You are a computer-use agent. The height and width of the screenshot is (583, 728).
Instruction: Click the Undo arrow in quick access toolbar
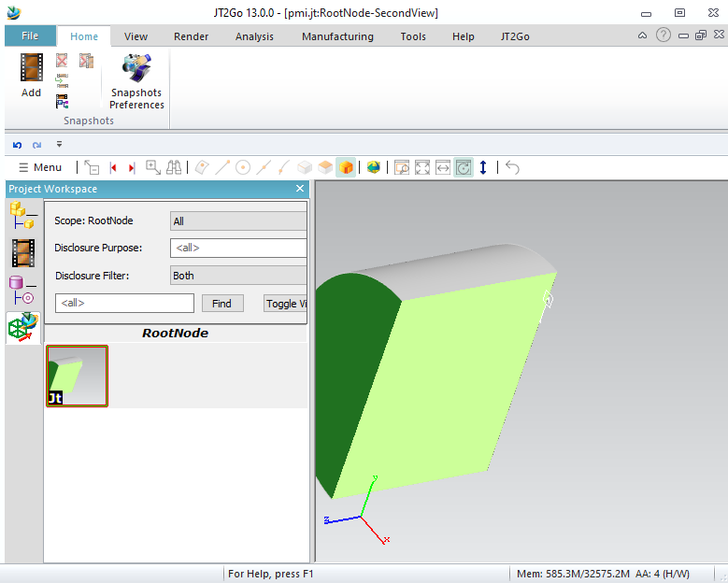pyautogui.click(x=17, y=146)
